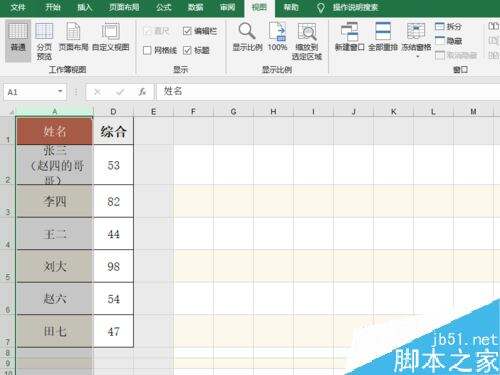Select column K header

pos(393,112)
